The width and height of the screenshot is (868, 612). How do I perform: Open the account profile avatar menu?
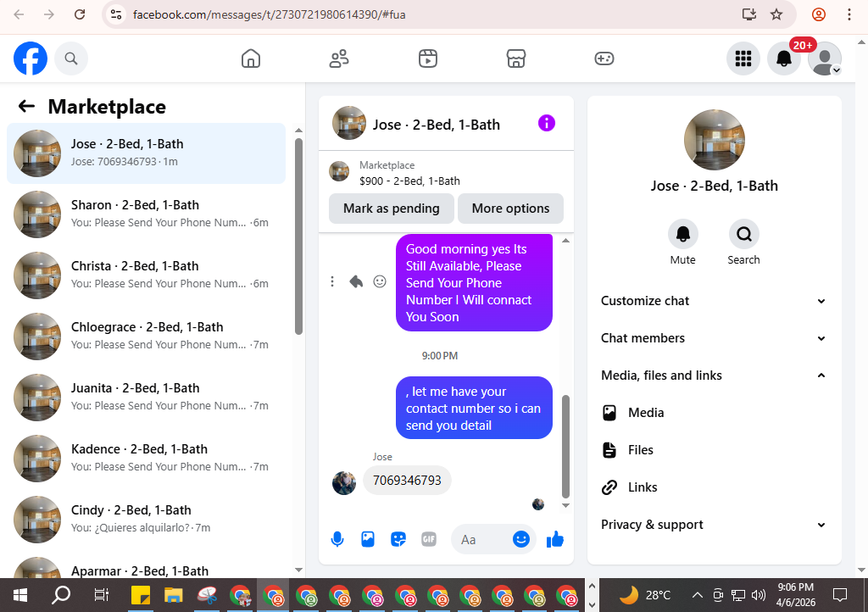[825, 58]
